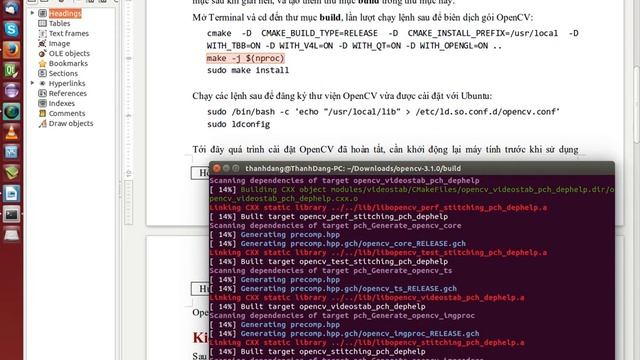The height and width of the screenshot is (360, 640).
Task: Select Indexes in the Navigator
Action: point(62,103)
